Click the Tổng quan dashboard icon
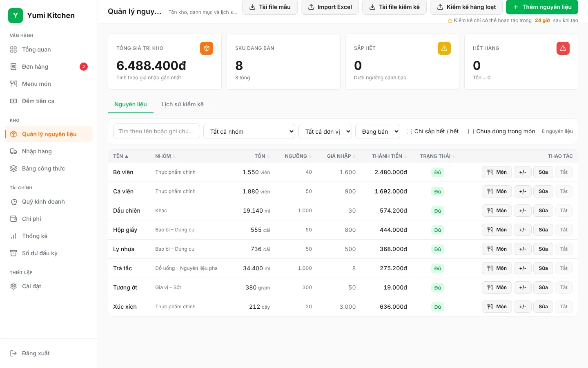 [13, 49]
